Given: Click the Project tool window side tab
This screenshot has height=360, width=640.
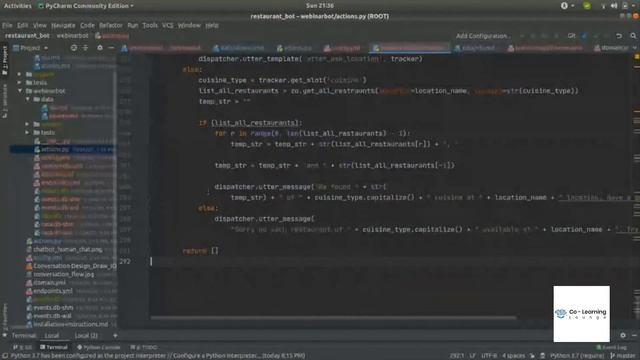Looking at the screenshot, I should coord(4,60).
